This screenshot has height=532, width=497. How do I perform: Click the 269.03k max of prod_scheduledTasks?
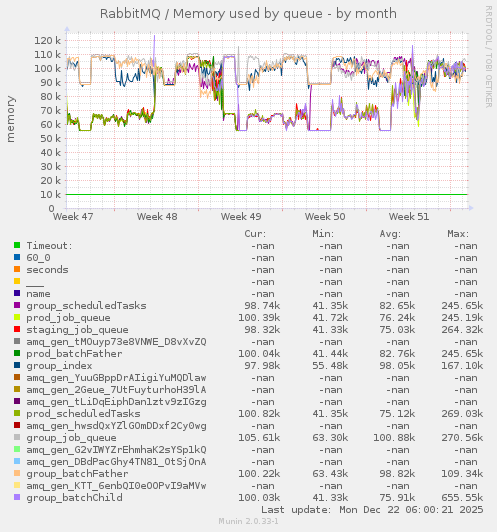point(462,414)
